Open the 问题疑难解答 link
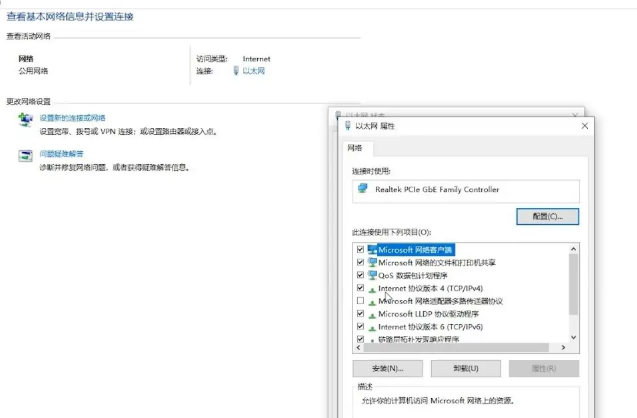The height and width of the screenshot is (418, 637). pos(61,154)
